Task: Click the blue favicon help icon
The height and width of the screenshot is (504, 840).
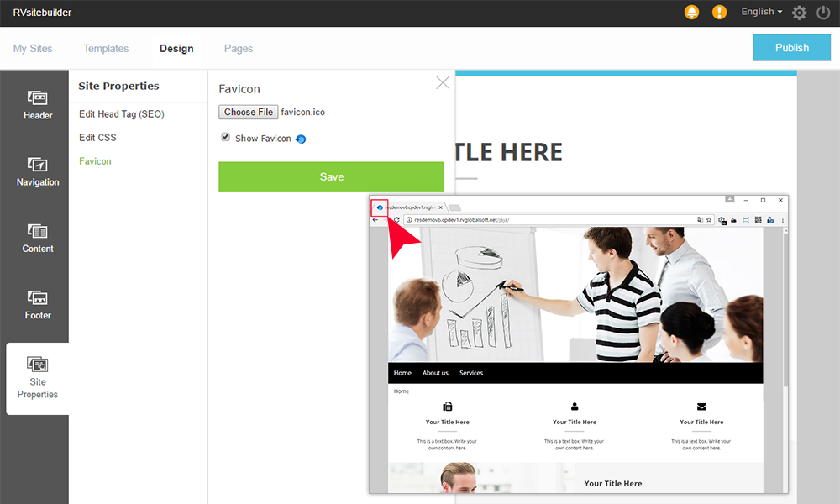Action: 301,139
